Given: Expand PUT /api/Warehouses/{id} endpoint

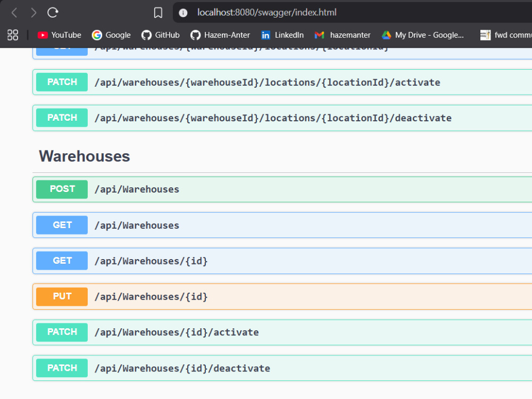Looking at the screenshot, I should click(282, 296).
